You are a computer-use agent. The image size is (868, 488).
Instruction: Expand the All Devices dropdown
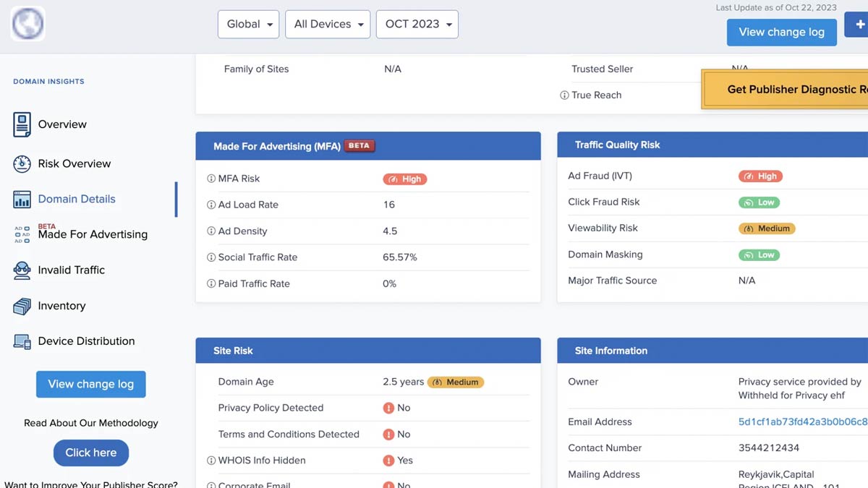328,25
